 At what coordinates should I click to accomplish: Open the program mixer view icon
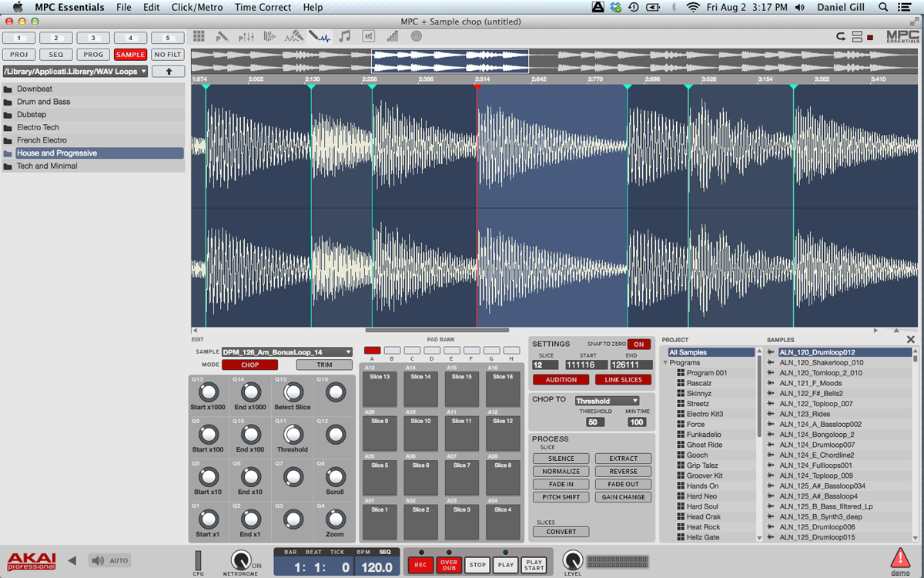pyautogui.click(x=246, y=36)
